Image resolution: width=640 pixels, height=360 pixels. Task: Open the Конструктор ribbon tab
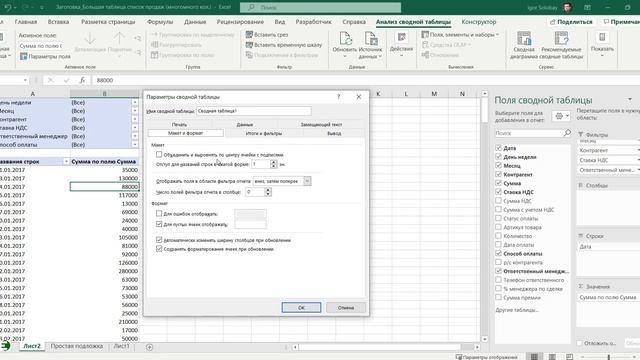coord(478,22)
